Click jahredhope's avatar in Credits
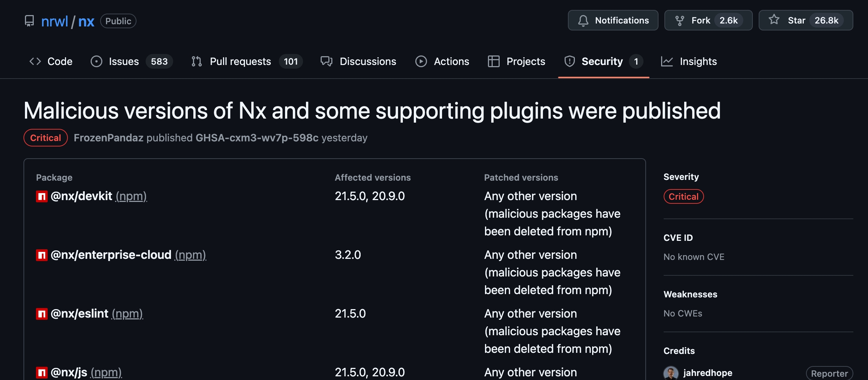The height and width of the screenshot is (380, 868). [x=671, y=373]
